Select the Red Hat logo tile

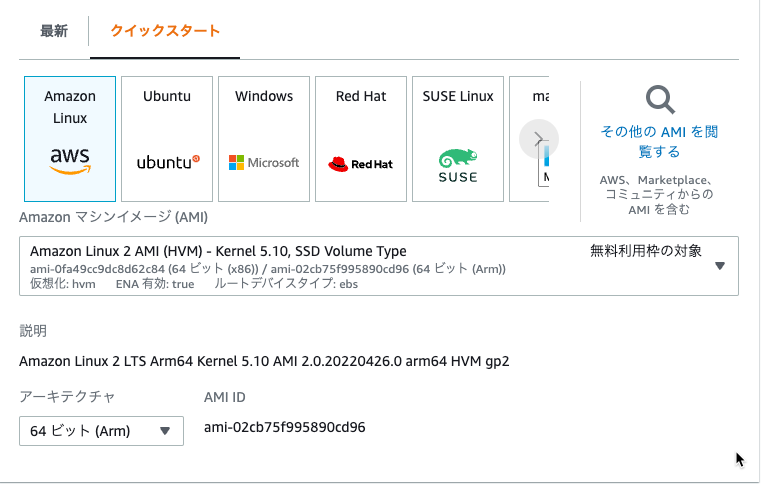pyautogui.click(x=361, y=139)
